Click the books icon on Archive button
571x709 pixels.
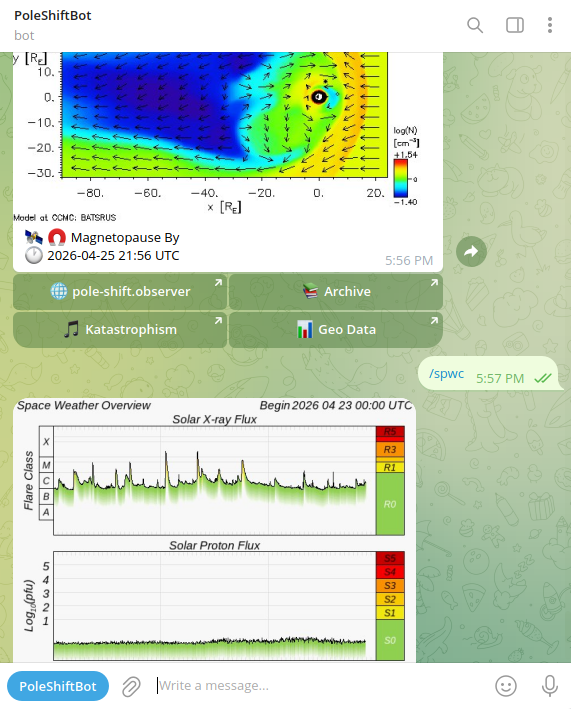click(311, 291)
